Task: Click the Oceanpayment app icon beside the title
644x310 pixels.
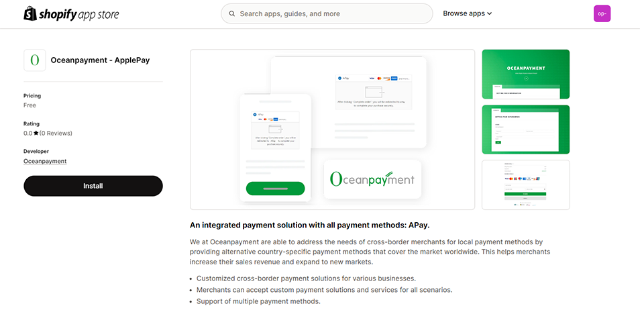Action: (x=34, y=60)
